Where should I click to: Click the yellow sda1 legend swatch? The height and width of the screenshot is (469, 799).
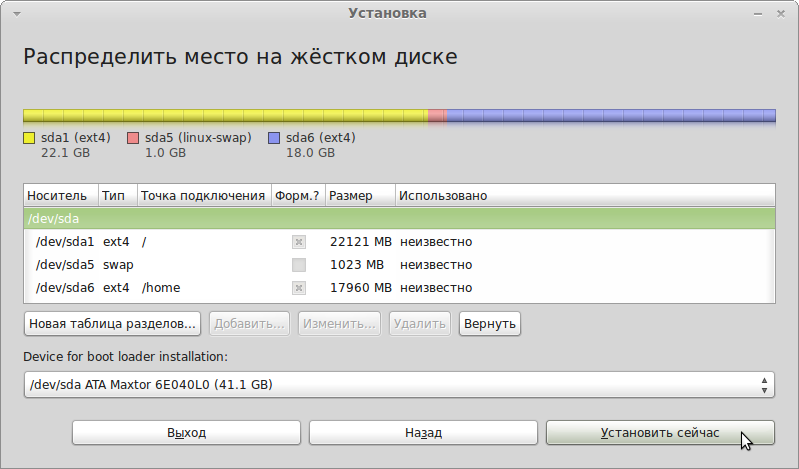tap(29, 138)
